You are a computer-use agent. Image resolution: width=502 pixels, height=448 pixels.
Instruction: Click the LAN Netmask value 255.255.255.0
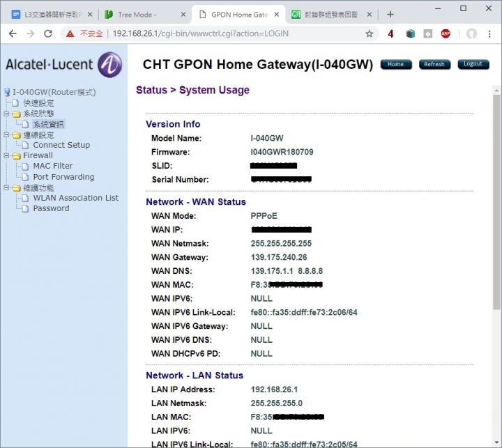pyautogui.click(x=276, y=403)
